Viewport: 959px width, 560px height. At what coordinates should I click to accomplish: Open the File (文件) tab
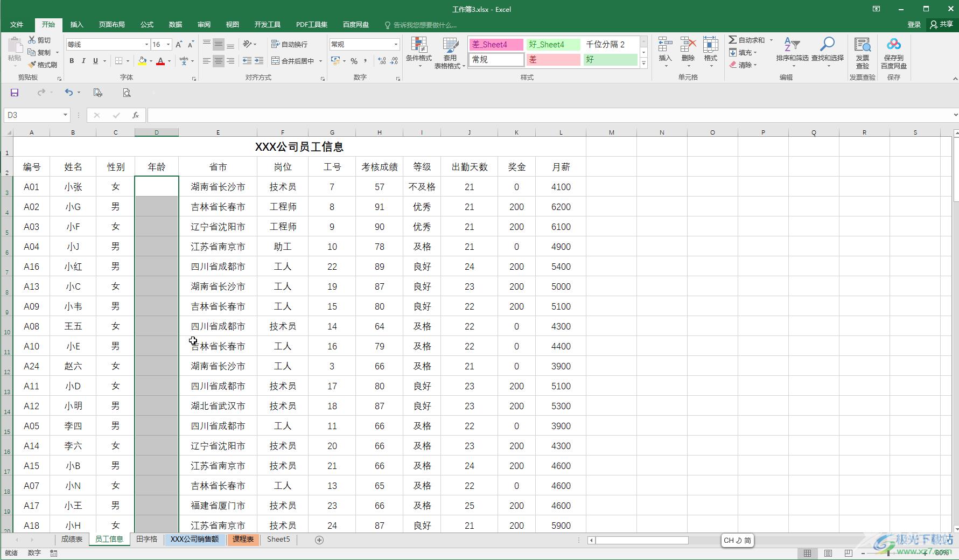pos(17,25)
